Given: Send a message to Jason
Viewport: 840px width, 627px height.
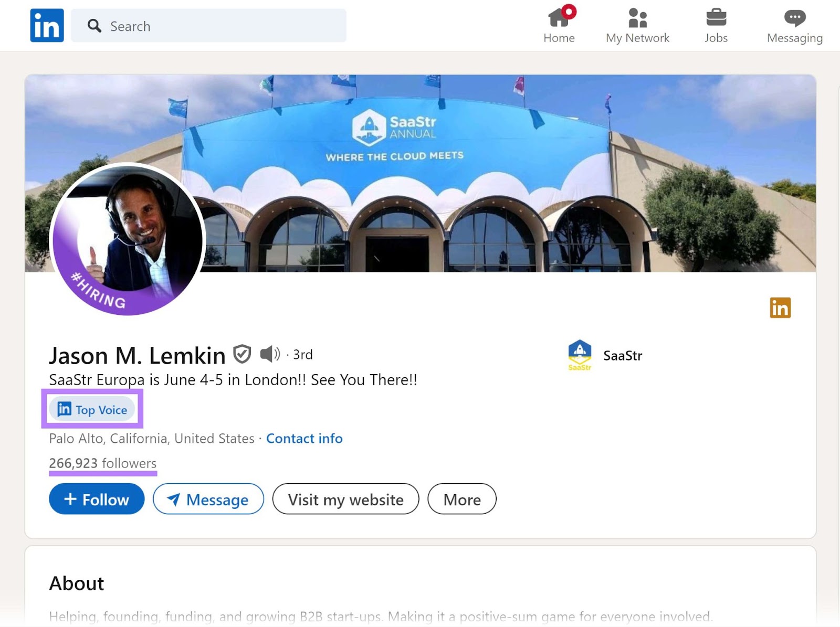Looking at the screenshot, I should pyautogui.click(x=208, y=500).
